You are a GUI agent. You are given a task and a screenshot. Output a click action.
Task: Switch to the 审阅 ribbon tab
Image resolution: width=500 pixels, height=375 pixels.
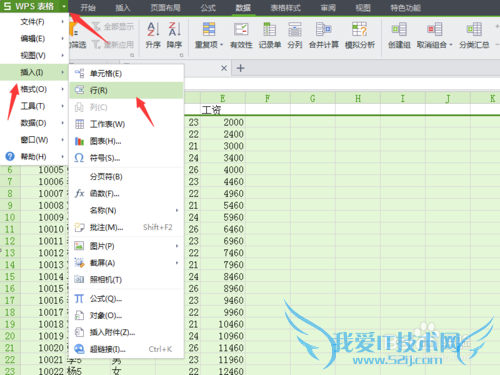tap(328, 8)
